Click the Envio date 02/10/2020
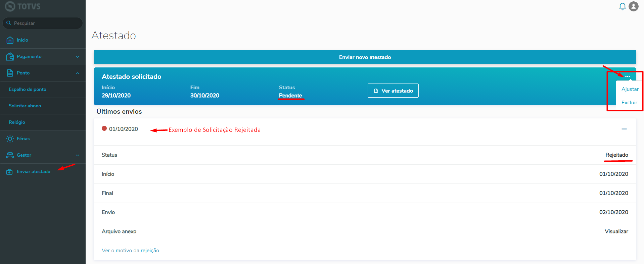The width and height of the screenshot is (644, 264). (x=614, y=212)
